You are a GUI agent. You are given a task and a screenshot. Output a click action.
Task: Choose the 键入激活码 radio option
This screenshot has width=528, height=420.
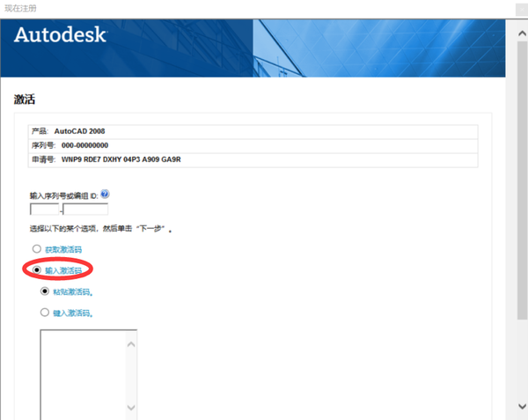(45, 313)
